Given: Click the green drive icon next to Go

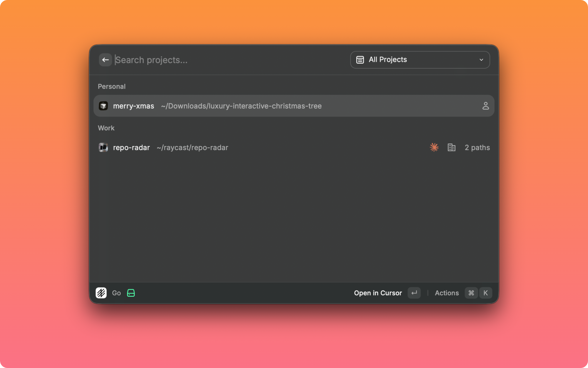Looking at the screenshot, I should click(x=131, y=293).
